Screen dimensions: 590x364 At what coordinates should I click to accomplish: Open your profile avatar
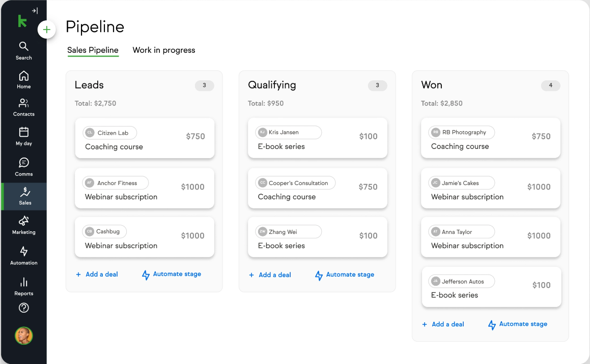pyautogui.click(x=23, y=336)
